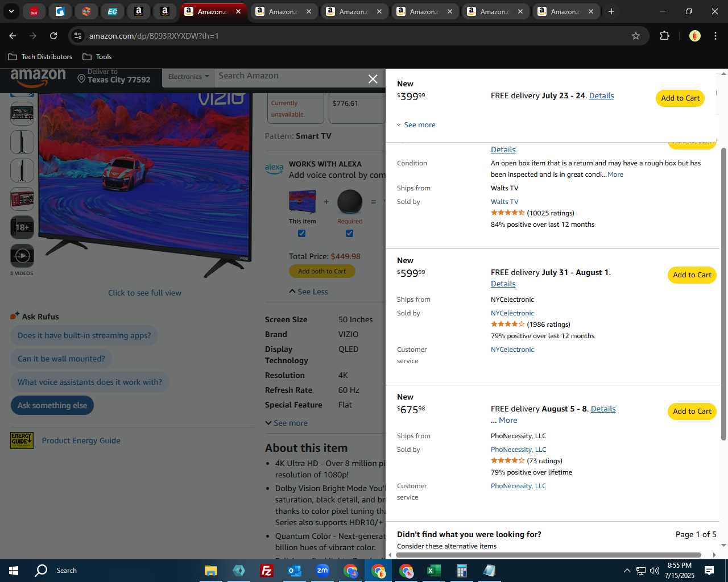728x582 pixels.
Task: Ask Rufus about voice assistants
Action: 90,382
